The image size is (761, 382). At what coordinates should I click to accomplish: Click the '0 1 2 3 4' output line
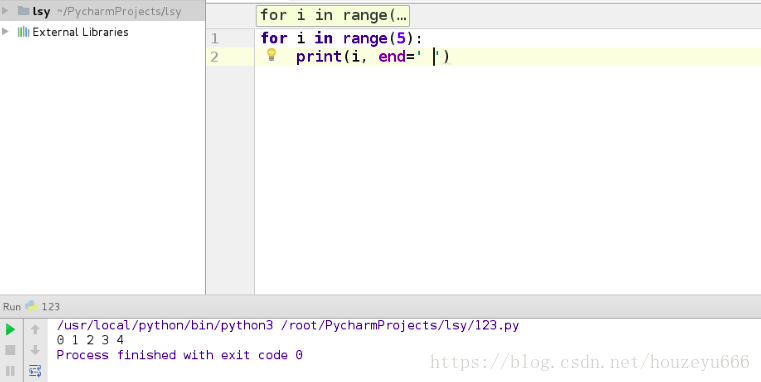[x=90, y=340]
